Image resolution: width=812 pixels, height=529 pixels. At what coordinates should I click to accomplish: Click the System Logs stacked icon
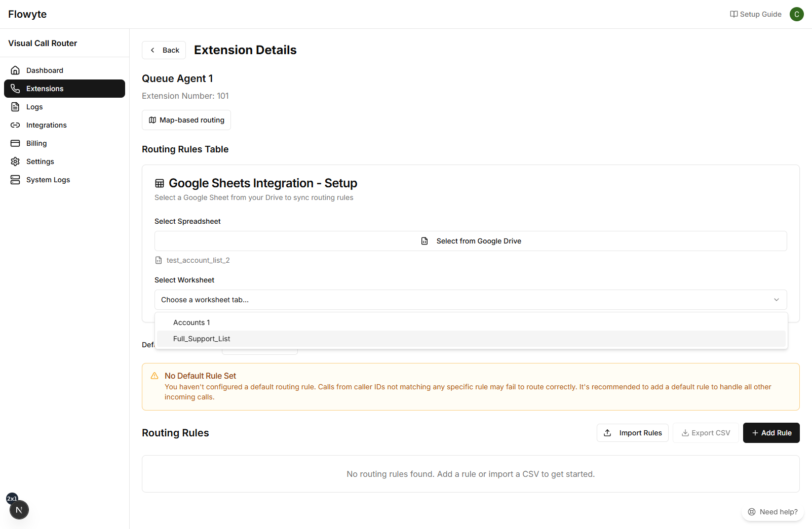pyautogui.click(x=15, y=180)
